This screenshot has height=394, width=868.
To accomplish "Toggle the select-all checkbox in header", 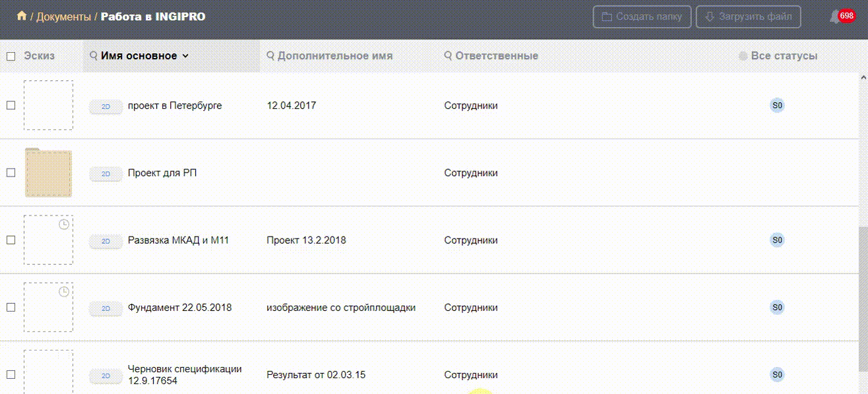I will (x=11, y=56).
